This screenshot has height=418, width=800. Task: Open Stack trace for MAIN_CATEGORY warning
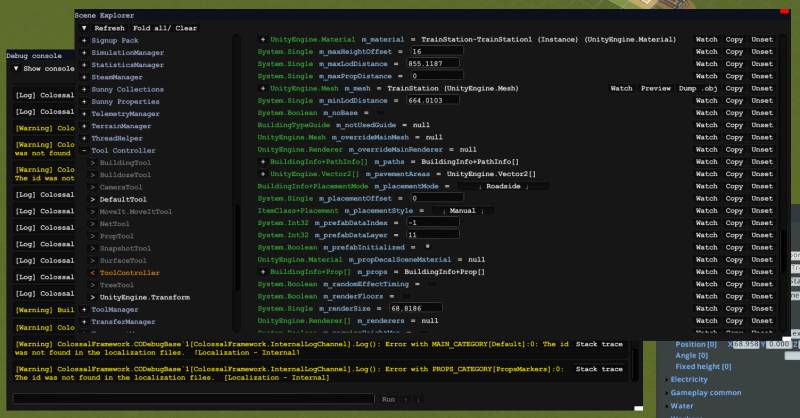[x=599, y=345]
